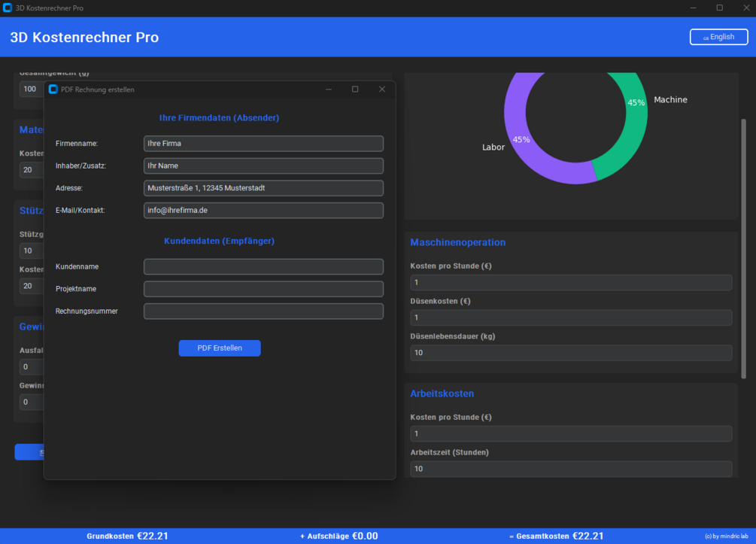The height and width of the screenshot is (544, 756).
Task: Click the Arbeitskosten section heading
Action: [x=442, y=394]
